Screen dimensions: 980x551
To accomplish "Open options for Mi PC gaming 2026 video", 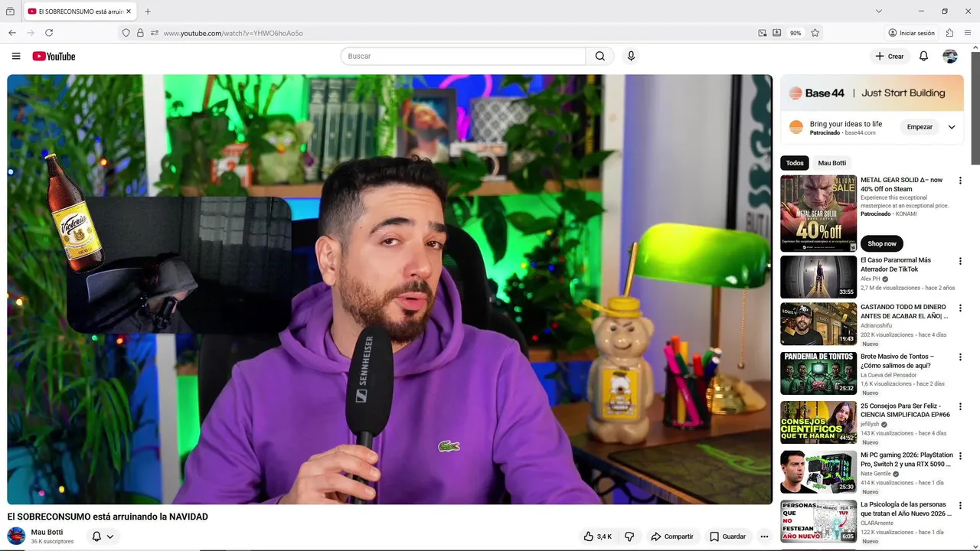I will 960,455.
